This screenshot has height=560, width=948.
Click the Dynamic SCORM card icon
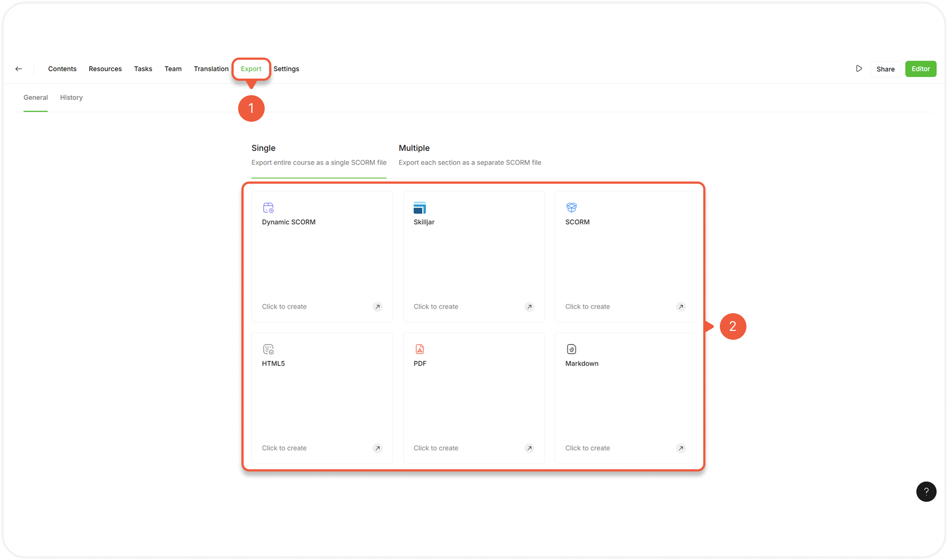pos(268,208)
